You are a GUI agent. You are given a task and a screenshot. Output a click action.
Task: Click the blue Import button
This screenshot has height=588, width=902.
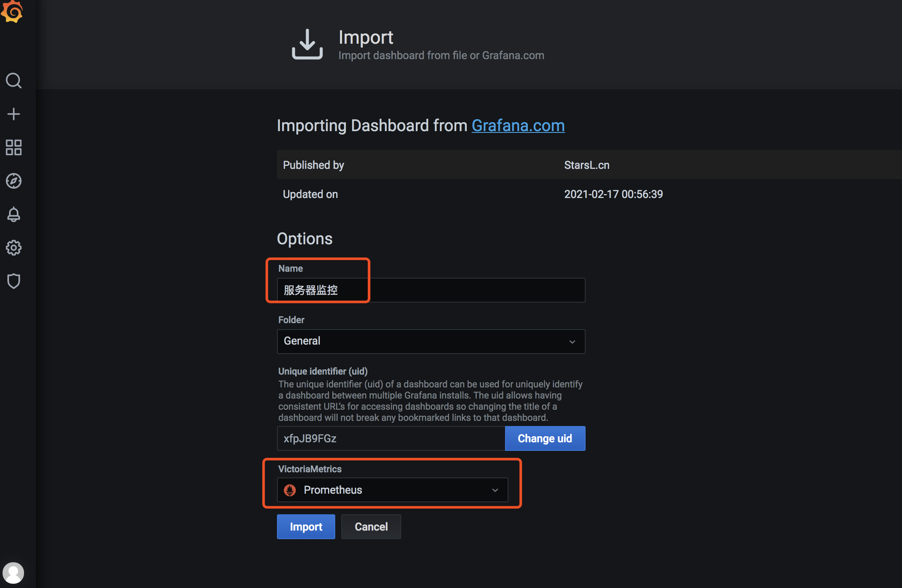coord(306,527)
